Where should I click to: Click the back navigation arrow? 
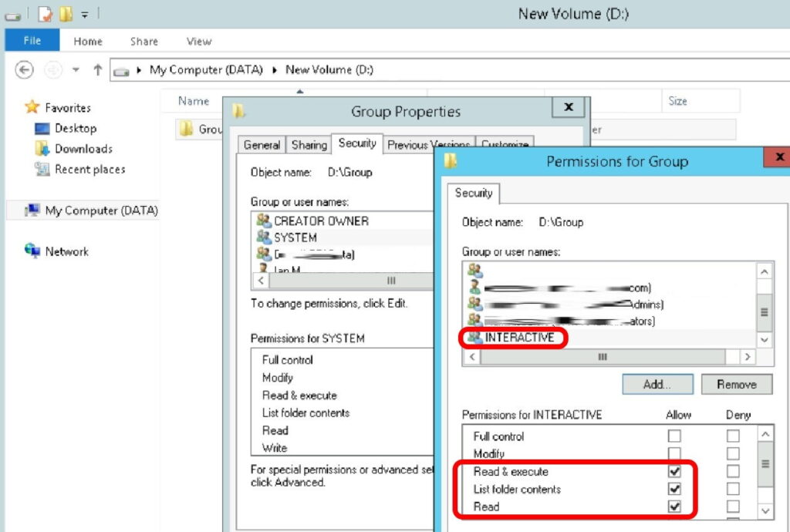[24, 69]
